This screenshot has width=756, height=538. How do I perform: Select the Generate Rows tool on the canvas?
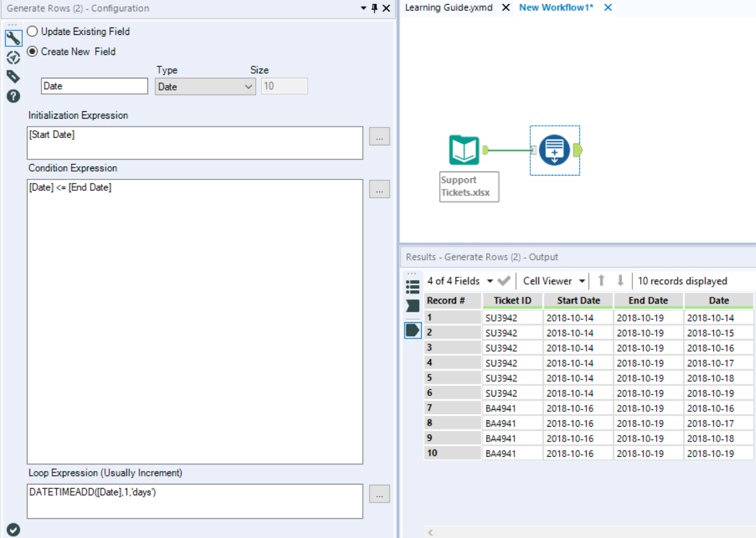554,150
